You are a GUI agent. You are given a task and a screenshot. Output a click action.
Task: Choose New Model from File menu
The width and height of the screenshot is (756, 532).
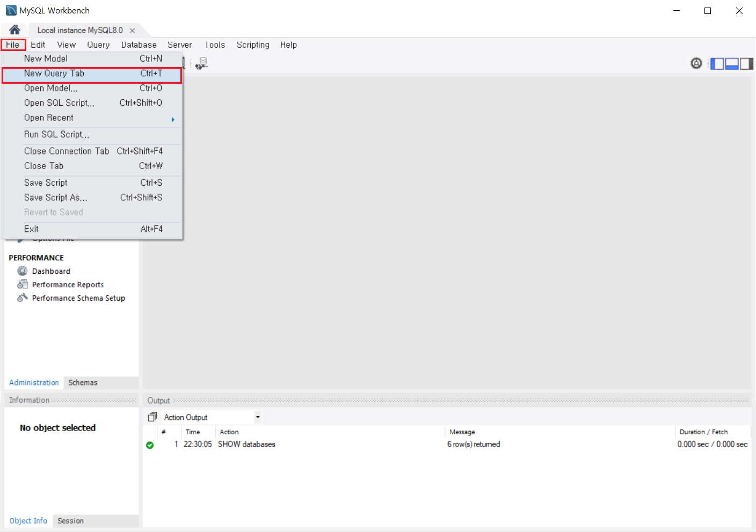pos(92,59)
